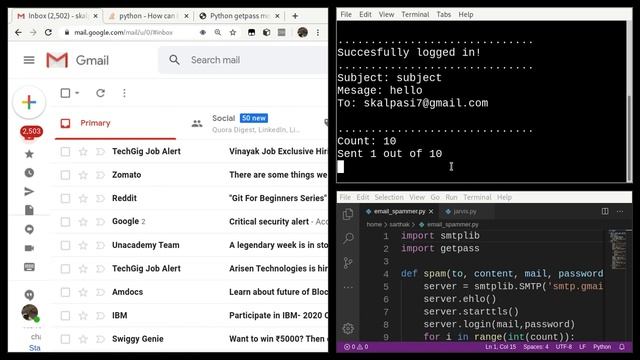Open the More options menu above the mail list
The width and height of the screenshot is (640, 360).
(x=124, y=93)
